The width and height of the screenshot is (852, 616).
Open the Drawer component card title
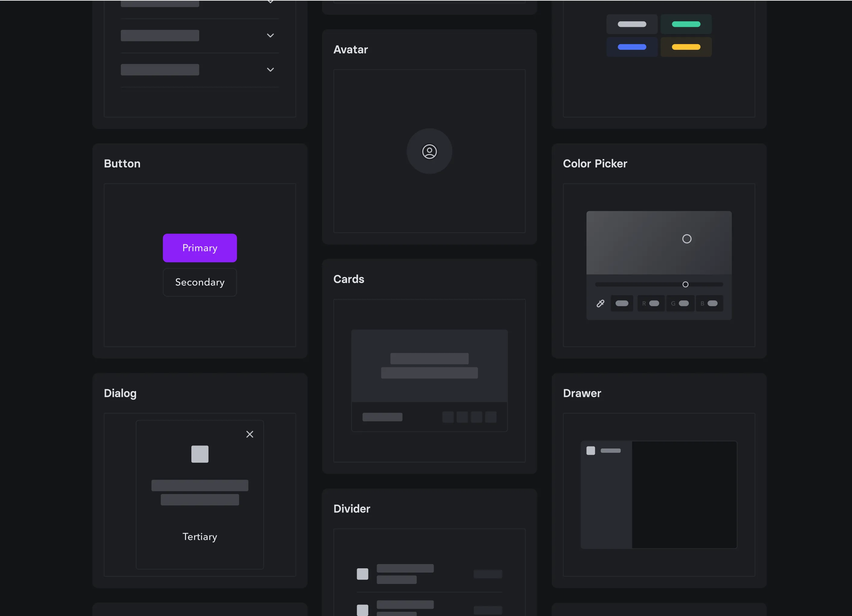582,393
